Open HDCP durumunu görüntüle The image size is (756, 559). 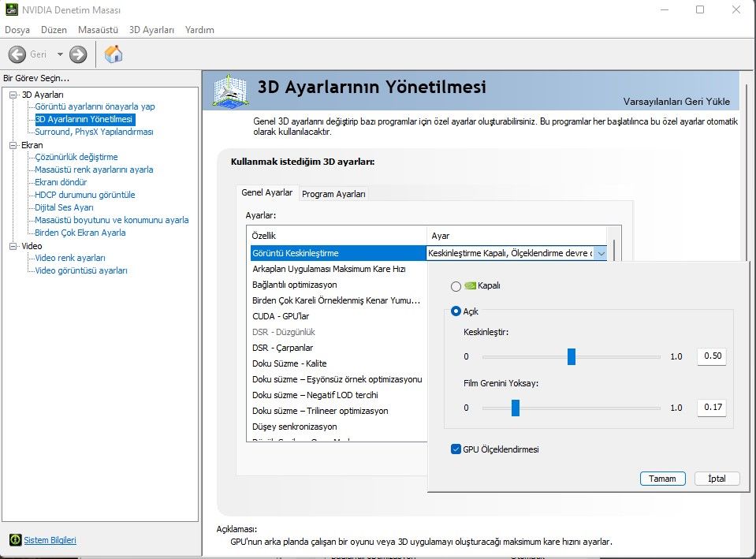(85, 195)
